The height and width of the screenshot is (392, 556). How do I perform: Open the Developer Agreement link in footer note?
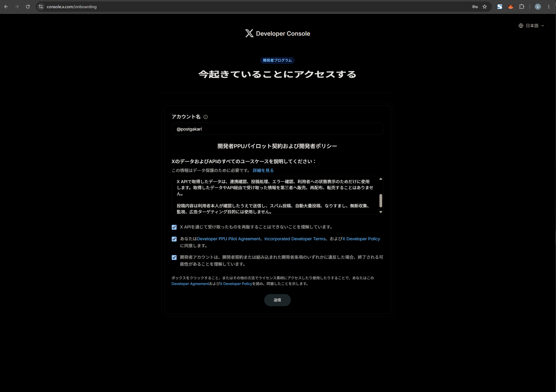190,284
